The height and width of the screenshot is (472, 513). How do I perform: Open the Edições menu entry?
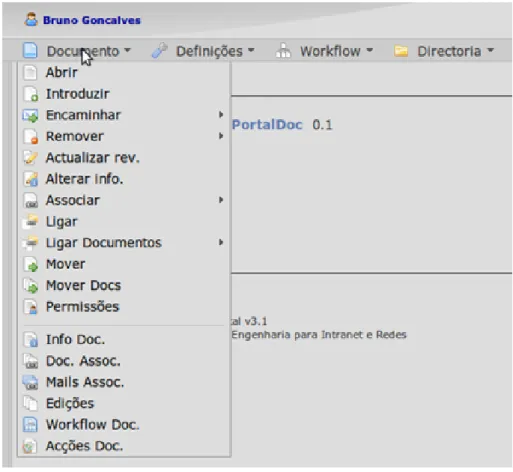(x=124, y=403)
